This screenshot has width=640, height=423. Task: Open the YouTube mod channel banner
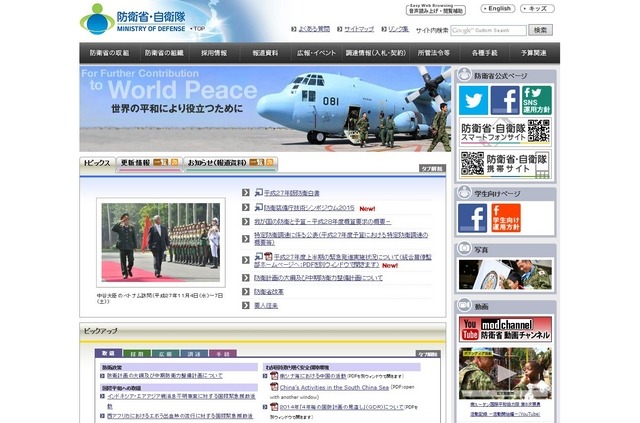(505, 329)
